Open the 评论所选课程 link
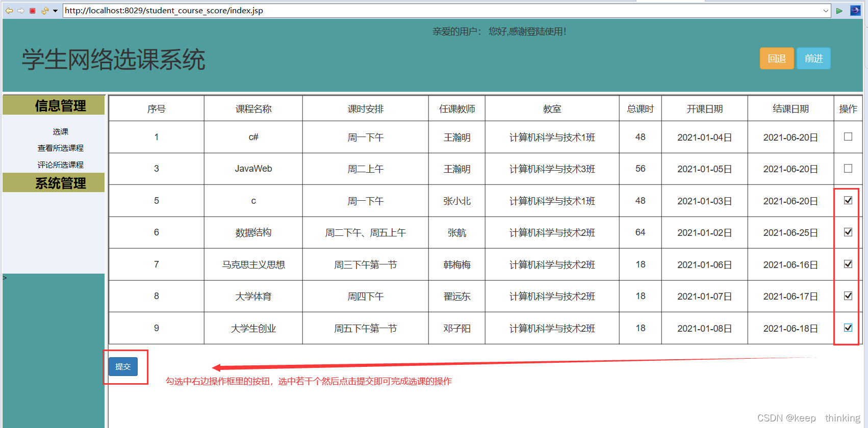This screenshot has width=868, height=428. (x=60, y=165)
